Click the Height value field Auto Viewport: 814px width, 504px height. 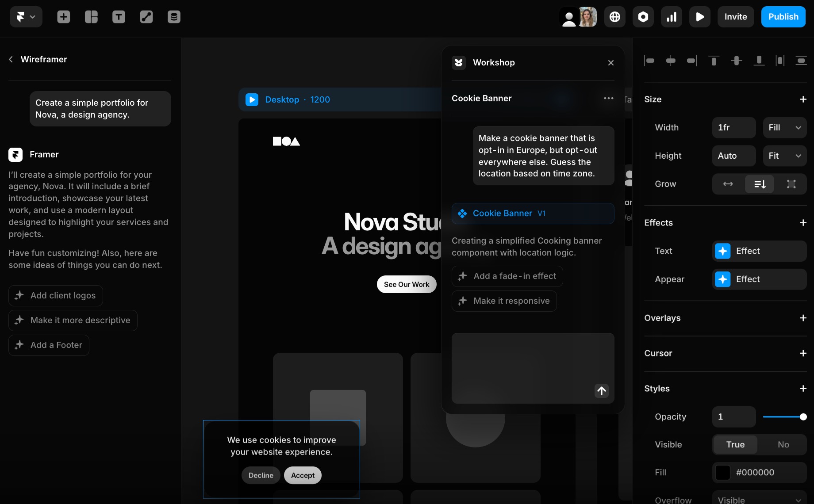pyautogui.click(x=734, y=156)
